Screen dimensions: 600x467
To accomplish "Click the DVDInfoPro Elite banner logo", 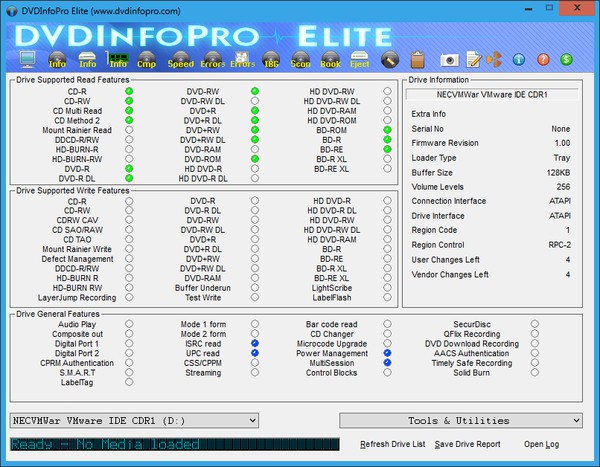I will click(203, 37).
